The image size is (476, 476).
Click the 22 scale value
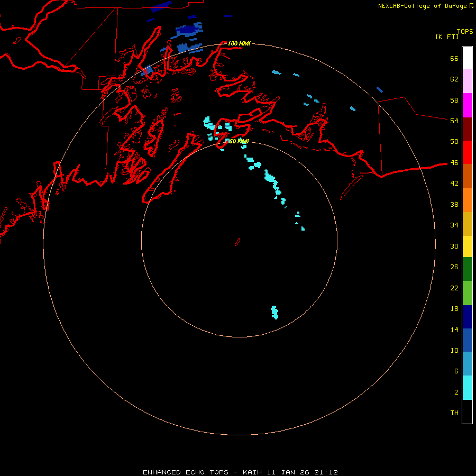(x=454, y=288)
